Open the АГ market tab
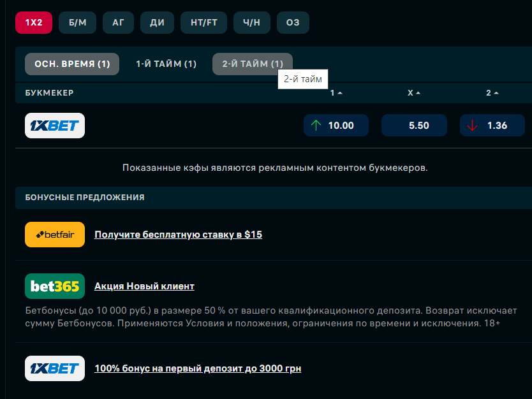 (x=118, y=23)
